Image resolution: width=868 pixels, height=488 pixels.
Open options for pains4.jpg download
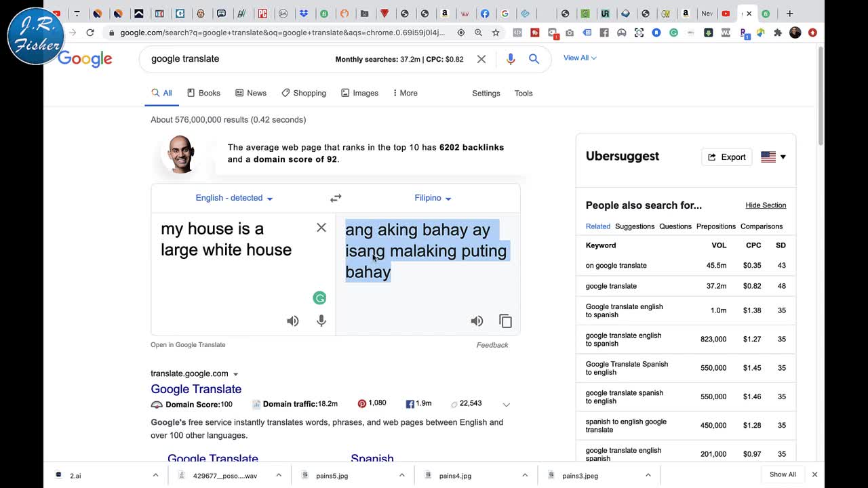[525, 475]
